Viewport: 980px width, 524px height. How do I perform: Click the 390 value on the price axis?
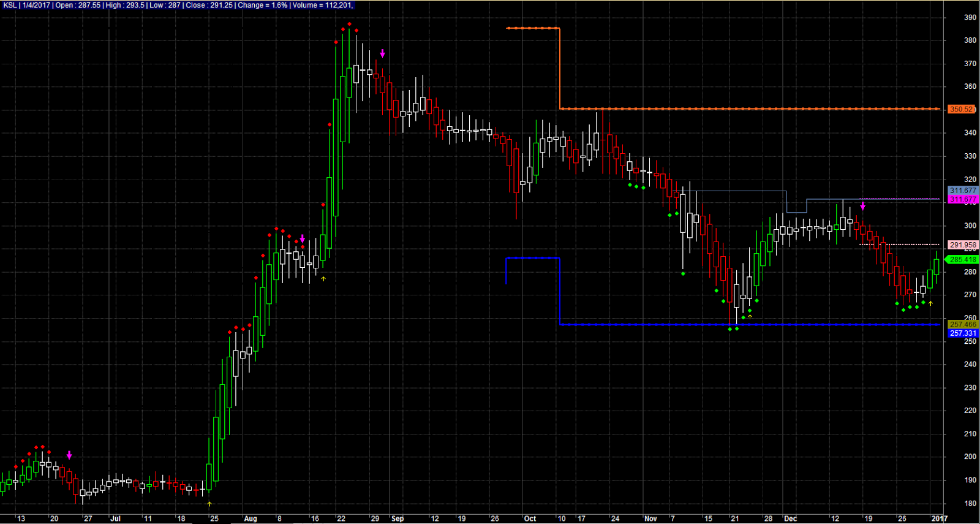(970, 17)
